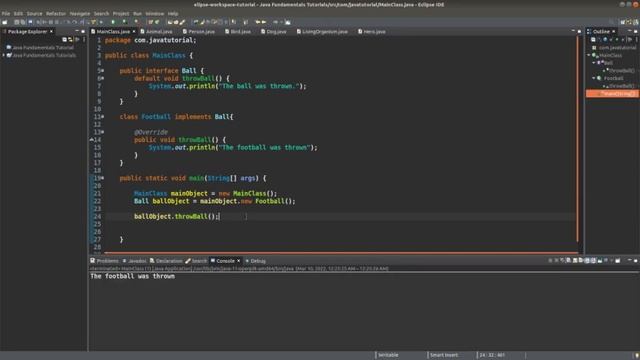Open the Outline view menu dots
The image size is (640, 360).
click(x=636, y=40)
